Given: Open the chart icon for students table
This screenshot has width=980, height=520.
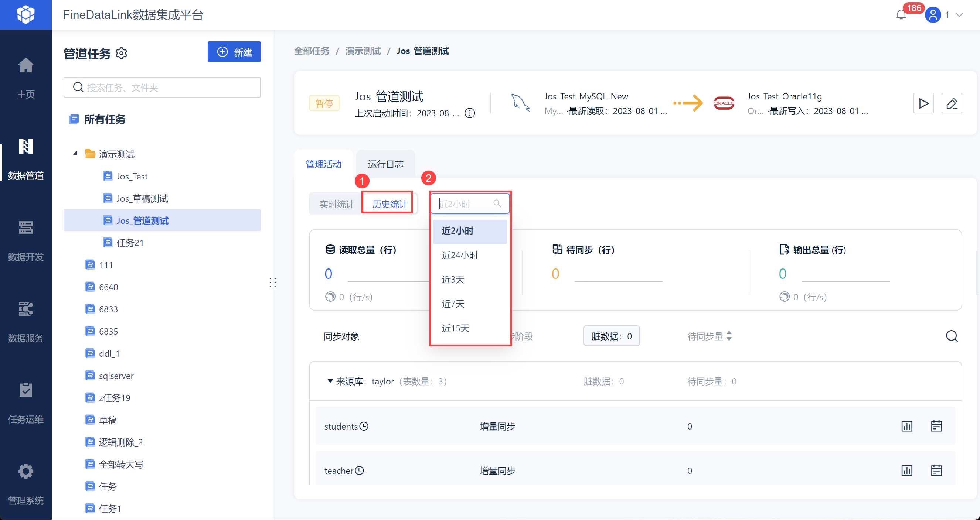Looking at the screenshot, I should pos(906,426).
